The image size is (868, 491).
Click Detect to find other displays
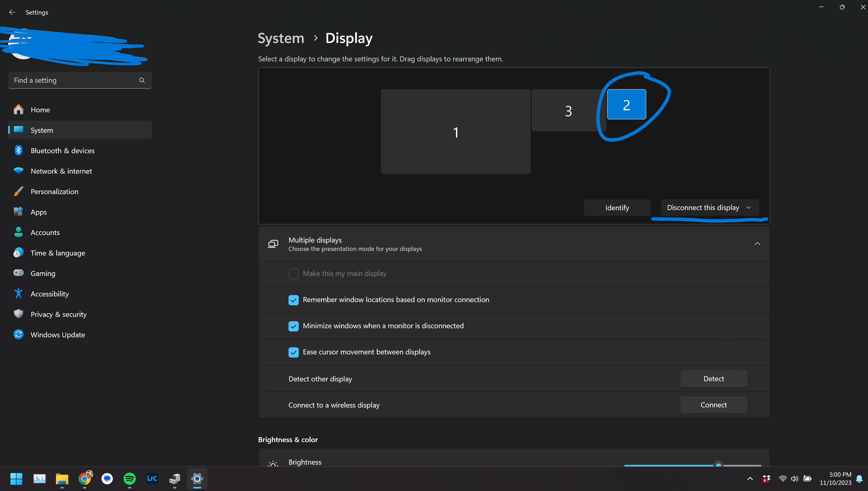[713, 378]
